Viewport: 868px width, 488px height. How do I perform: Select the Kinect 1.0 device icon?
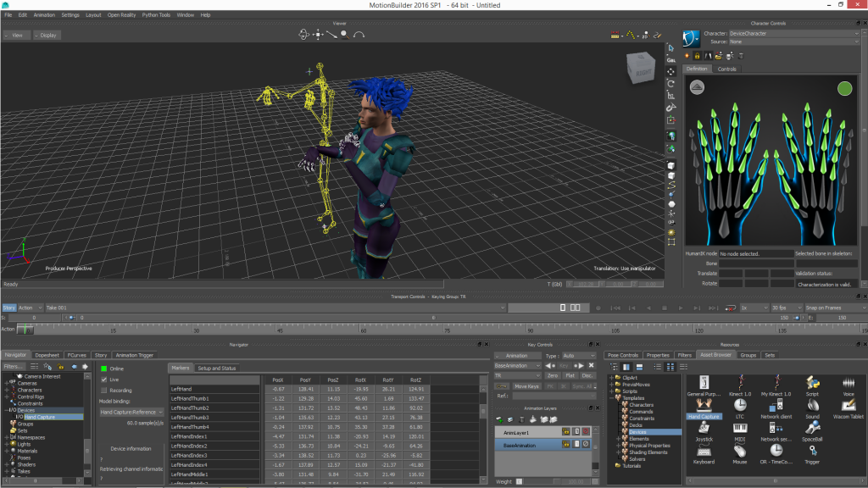[x=740, y=382]
